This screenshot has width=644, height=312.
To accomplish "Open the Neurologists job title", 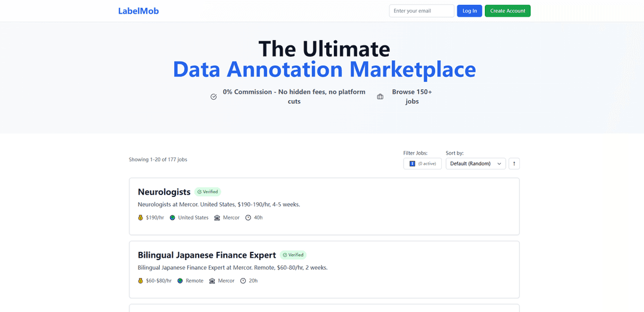I will [x=164, y=192].
